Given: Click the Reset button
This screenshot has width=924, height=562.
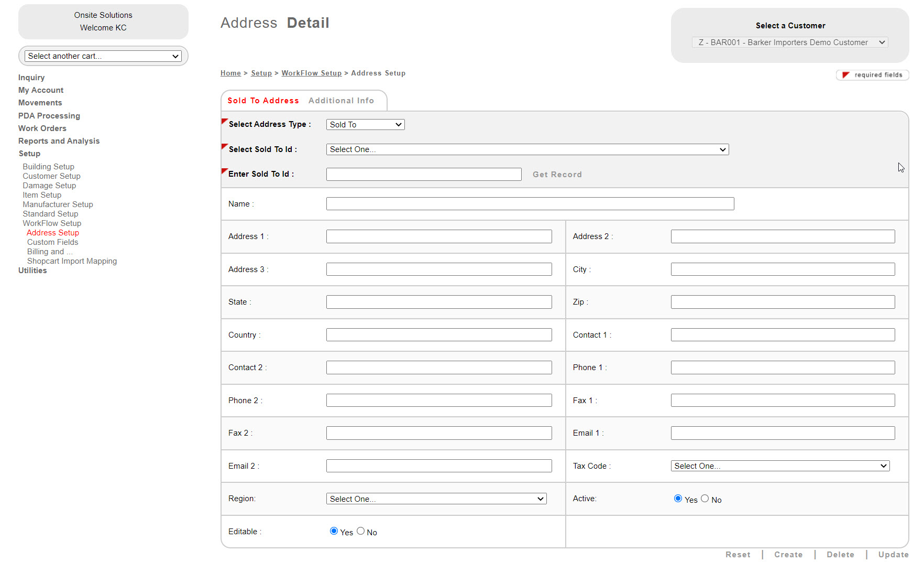Looking at the screenshot, I should (738, 555).
